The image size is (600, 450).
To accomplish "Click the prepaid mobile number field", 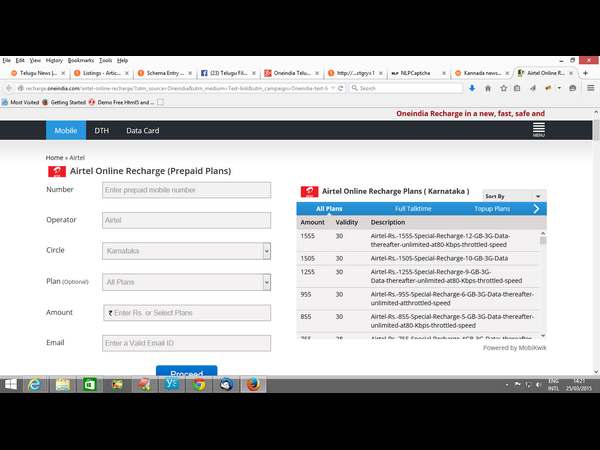I will 186,190.
